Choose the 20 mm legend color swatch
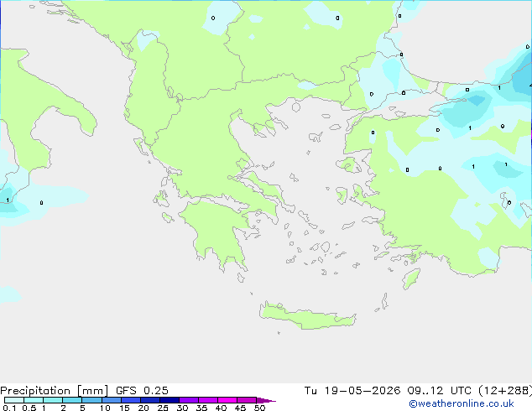 point(149,400)
